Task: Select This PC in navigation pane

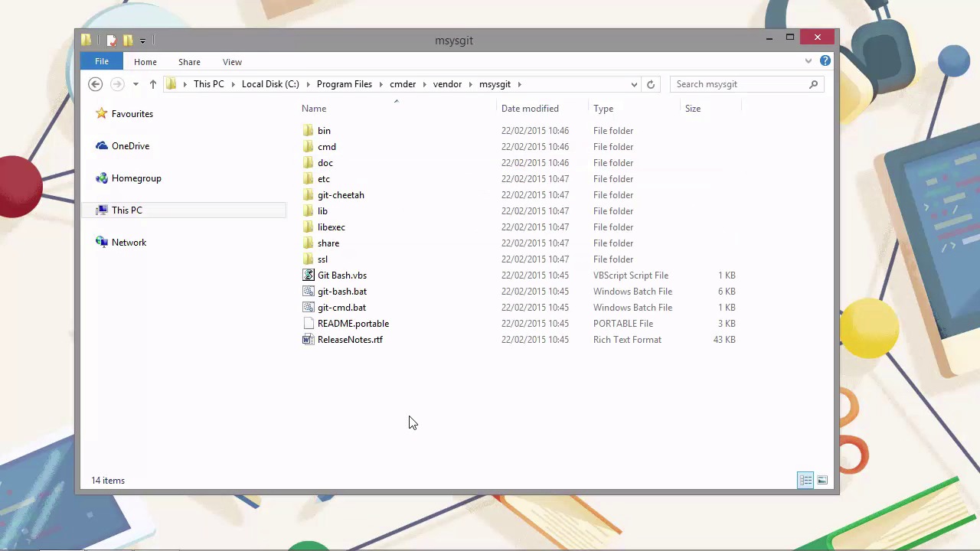Action: [184, 210]
